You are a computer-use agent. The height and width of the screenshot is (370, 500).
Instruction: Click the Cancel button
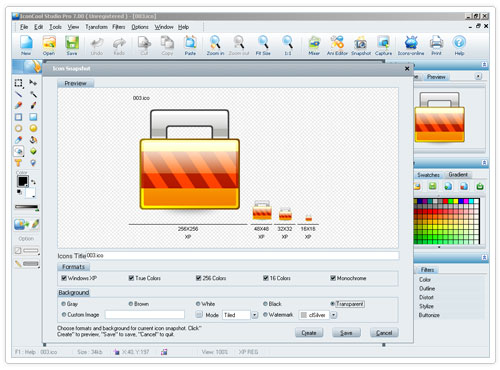pos(384,333)
